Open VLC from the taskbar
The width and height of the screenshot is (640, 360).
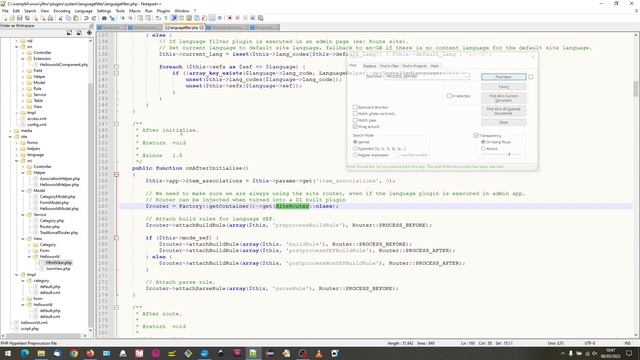click(319, 353)
